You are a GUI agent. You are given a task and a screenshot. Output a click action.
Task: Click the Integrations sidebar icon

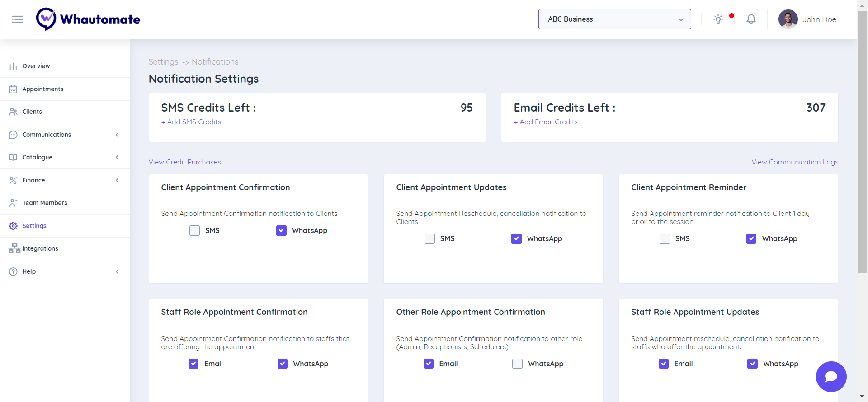[x=14, y=248]
